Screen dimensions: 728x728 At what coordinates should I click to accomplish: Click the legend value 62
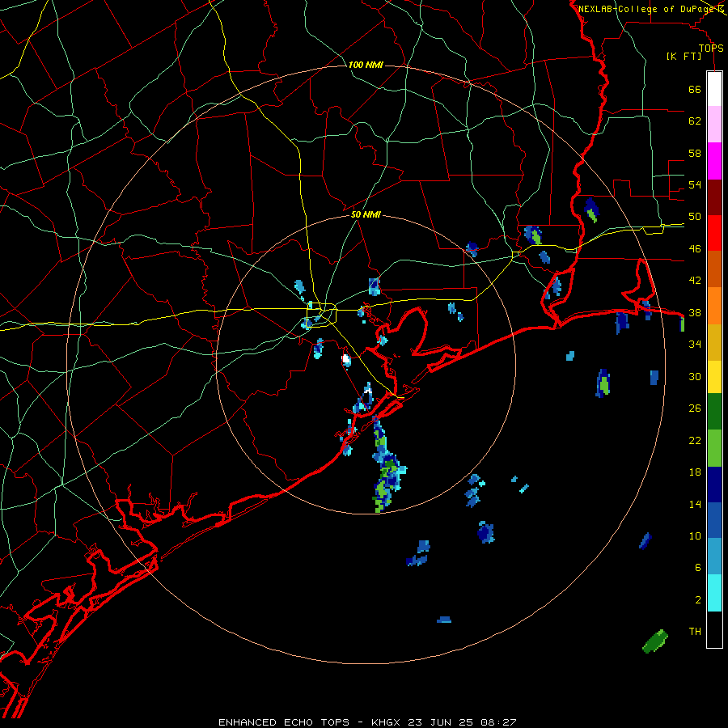695,121
